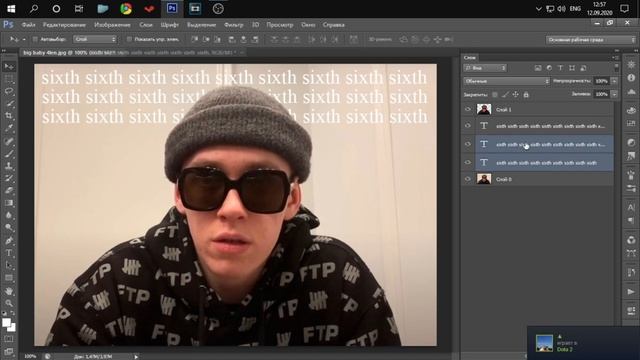Select the Brush tool
640x360 pixels.
pyautogui.click(x=9, y=154)
